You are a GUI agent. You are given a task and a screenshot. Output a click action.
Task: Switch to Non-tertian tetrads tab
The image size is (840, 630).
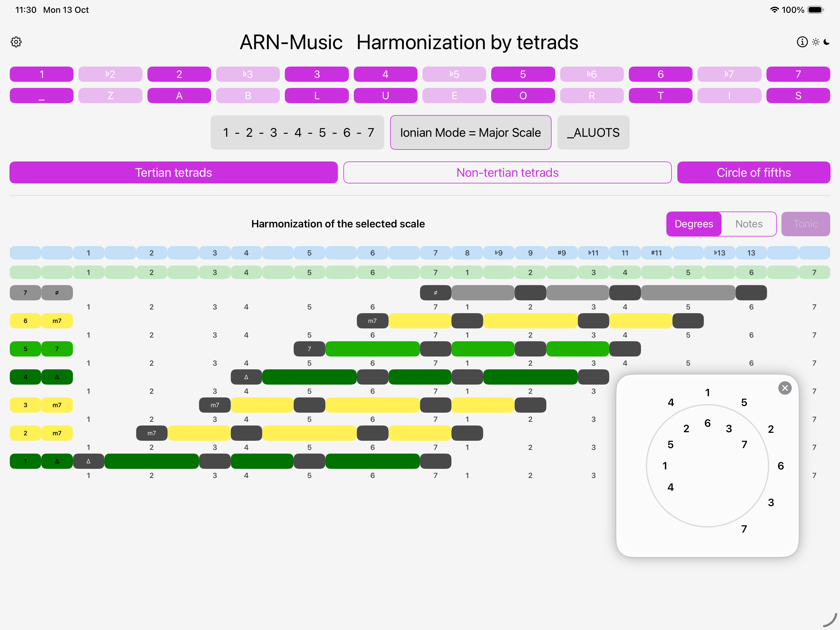click(507, 173)
